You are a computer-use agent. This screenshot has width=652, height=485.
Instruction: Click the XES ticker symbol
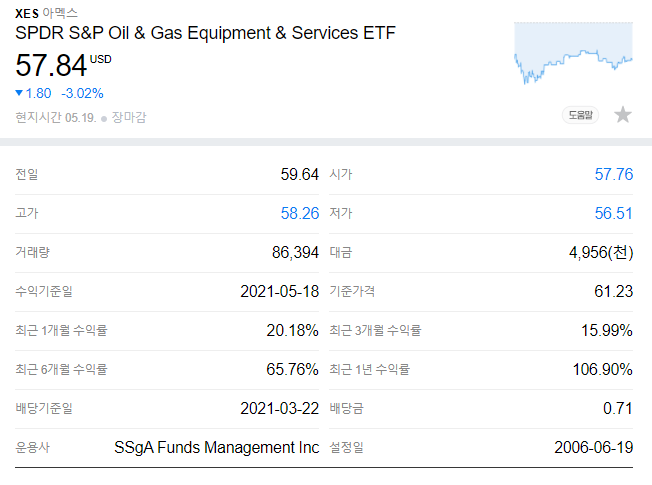[26, 13]
